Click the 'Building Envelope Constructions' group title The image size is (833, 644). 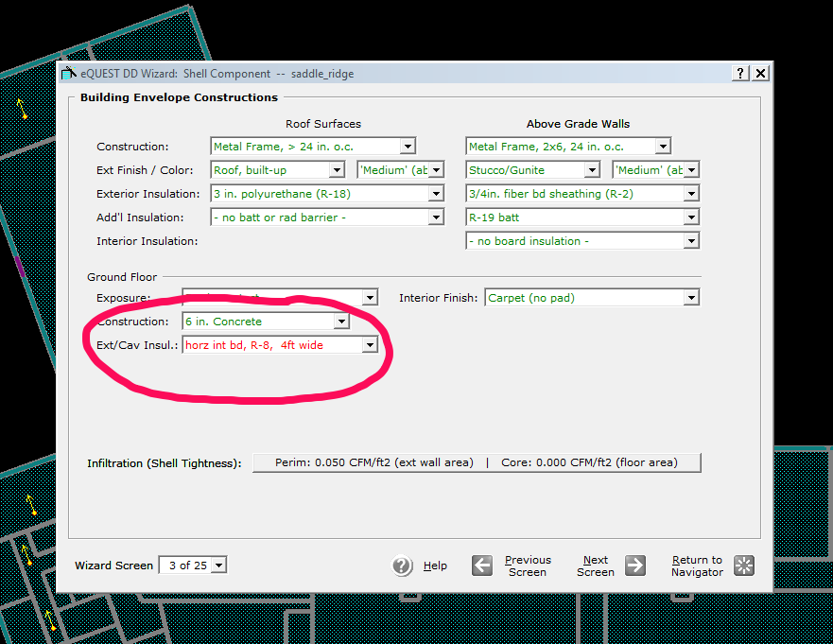179,97
